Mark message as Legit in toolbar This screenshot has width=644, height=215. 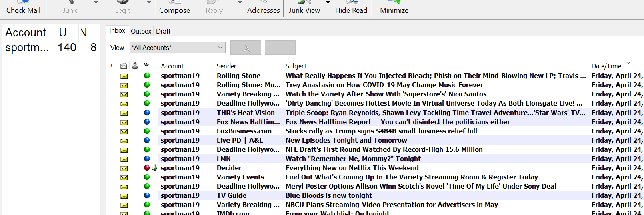(x=123, y=8)
